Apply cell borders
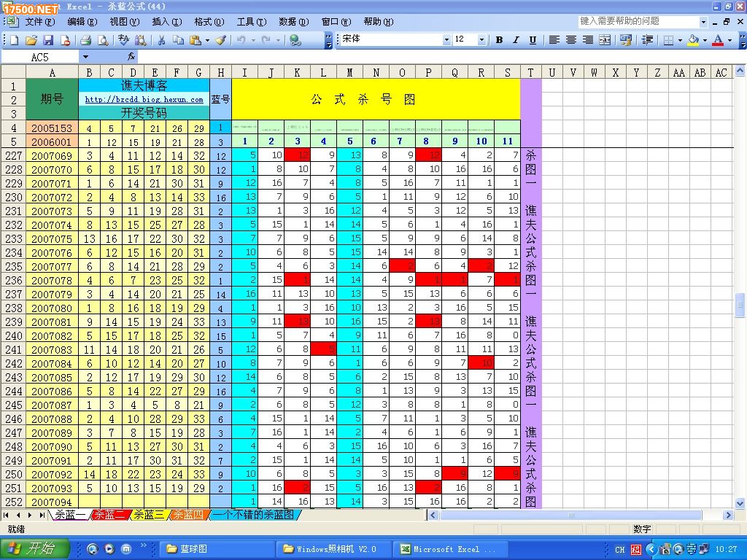The image size is (747, 560). click(x=668, y=40)
